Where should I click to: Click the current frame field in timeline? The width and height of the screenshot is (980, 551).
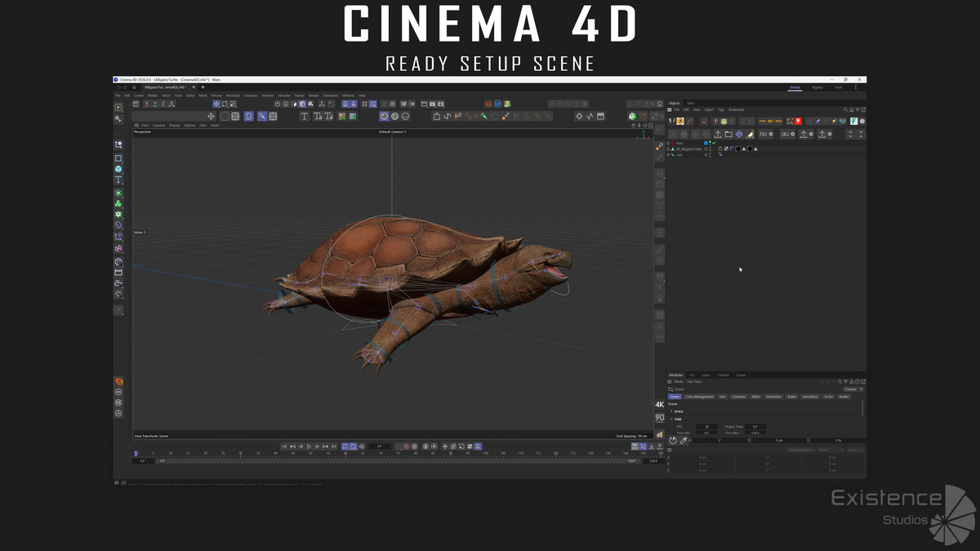(380, 447)
